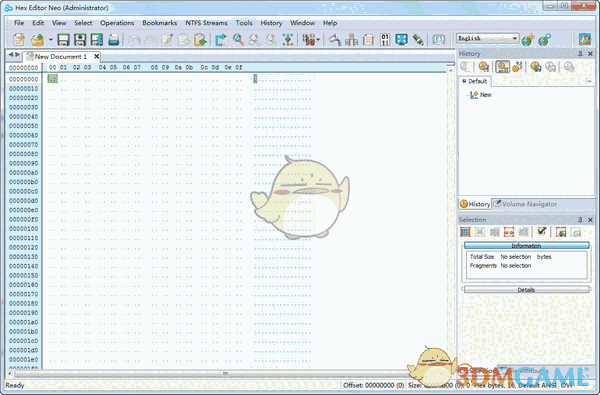Click the globe with magnifier icon
Screen dimensions: 600x395
point(545,39)
